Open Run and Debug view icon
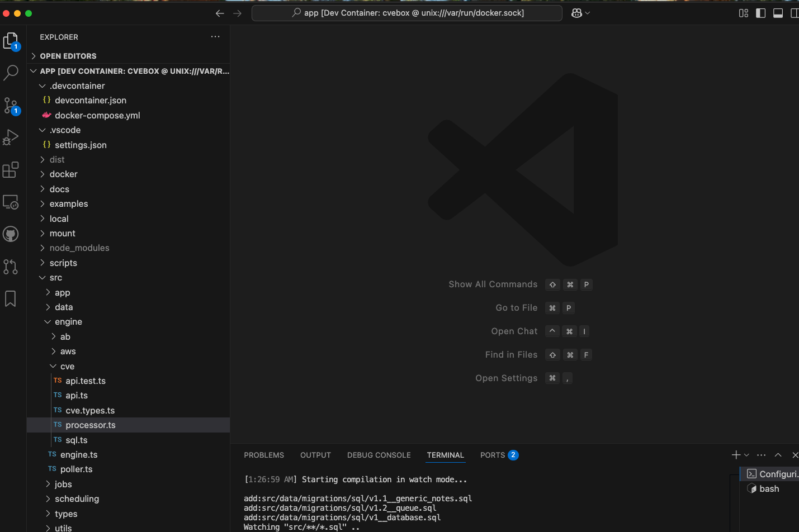 (11, 137)
